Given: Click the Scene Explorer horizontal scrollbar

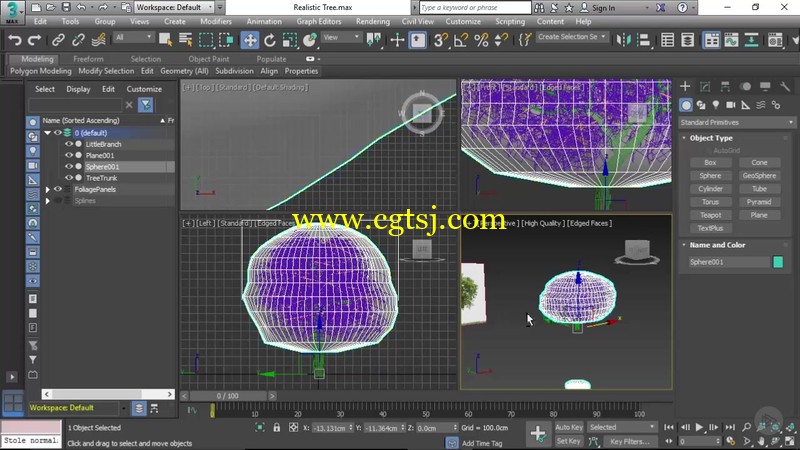Looking at the screenshot, I should [108, 394].
